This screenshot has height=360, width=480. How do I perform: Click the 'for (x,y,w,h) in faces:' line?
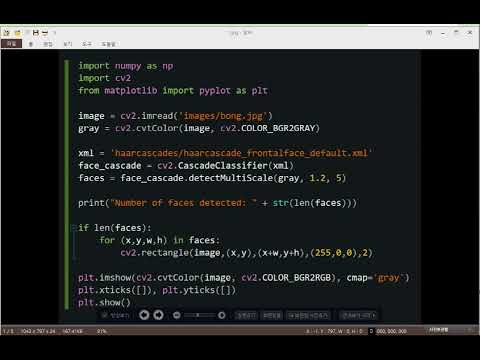pos(159,240)
